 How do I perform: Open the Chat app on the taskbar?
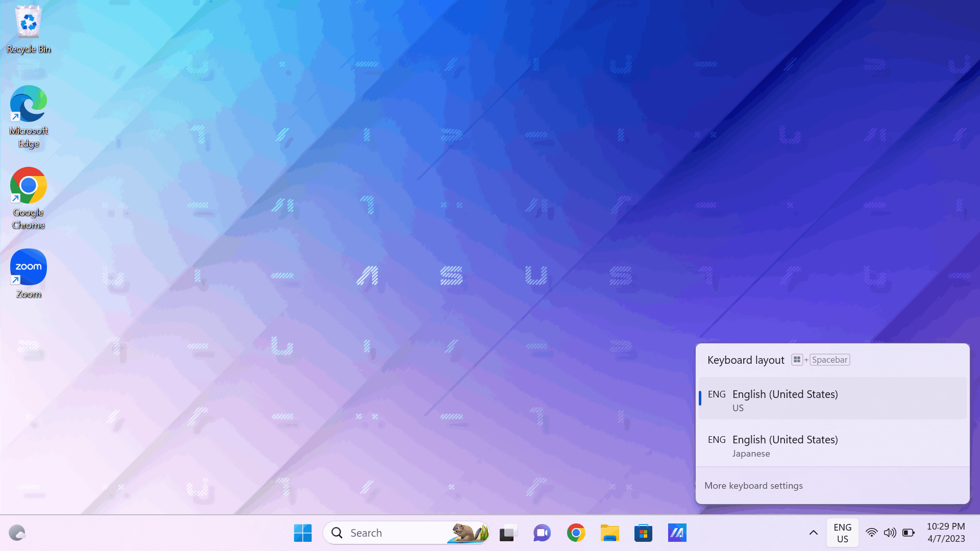(x=542, y=532)
